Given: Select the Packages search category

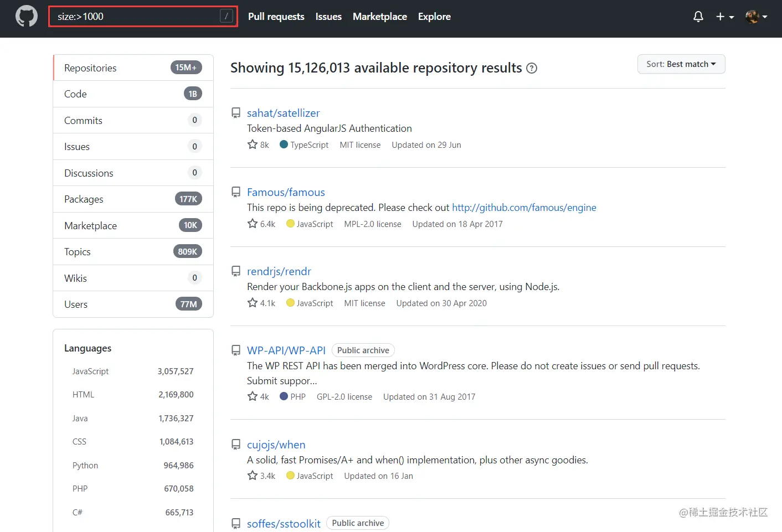Looking at the screenshot, I should click(133, 199).
